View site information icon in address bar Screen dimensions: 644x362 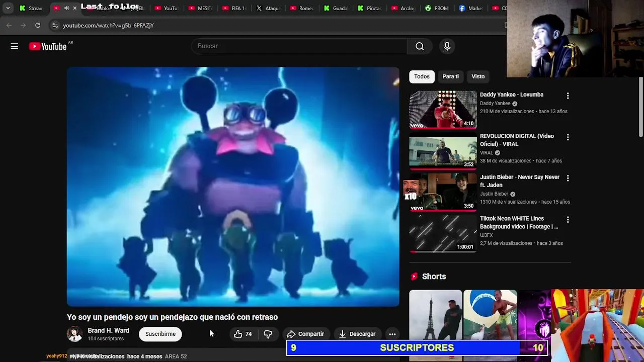[55, 25]
